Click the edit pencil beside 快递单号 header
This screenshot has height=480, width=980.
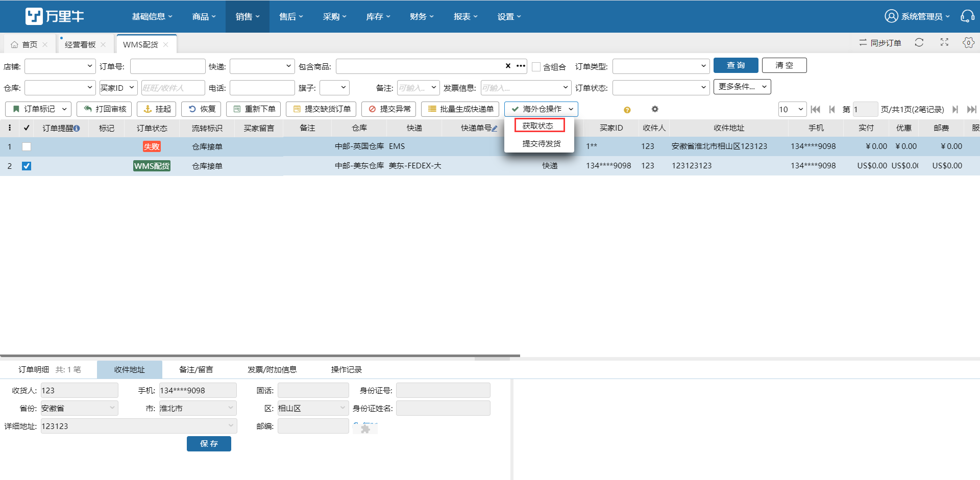(495, 129)
